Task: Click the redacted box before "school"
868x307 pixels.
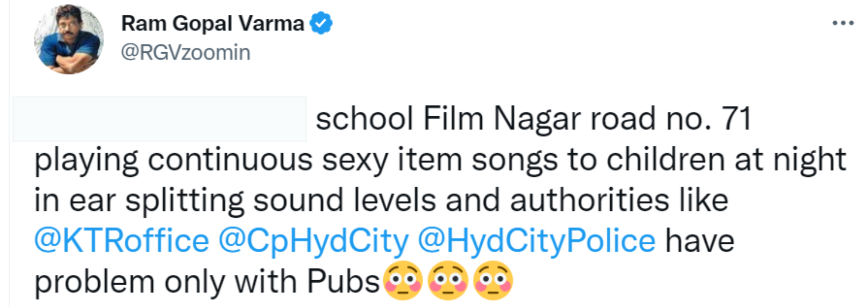Action: tap(160, 119)
